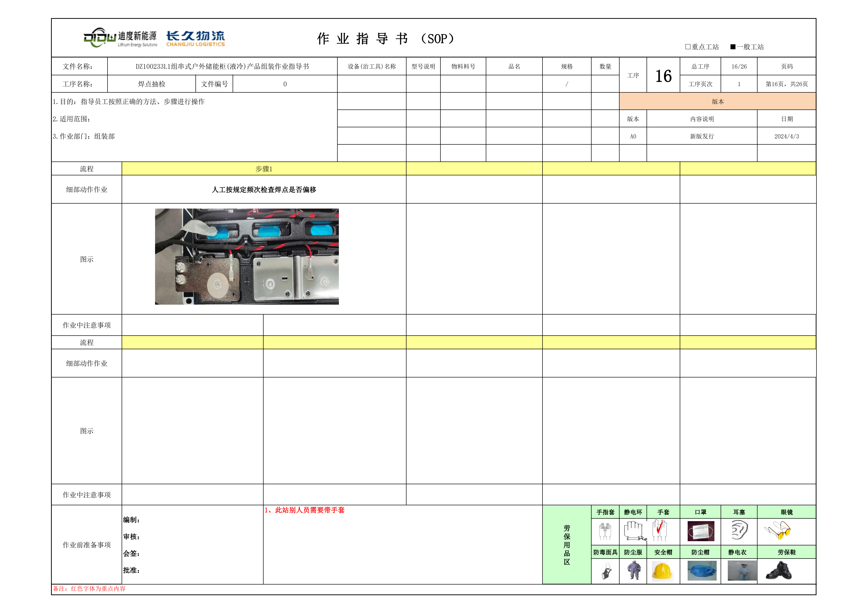Click the gloves icon with red checkmark
Image resolution: width=868 pixels, height=614 pixels.
point(660,531)
